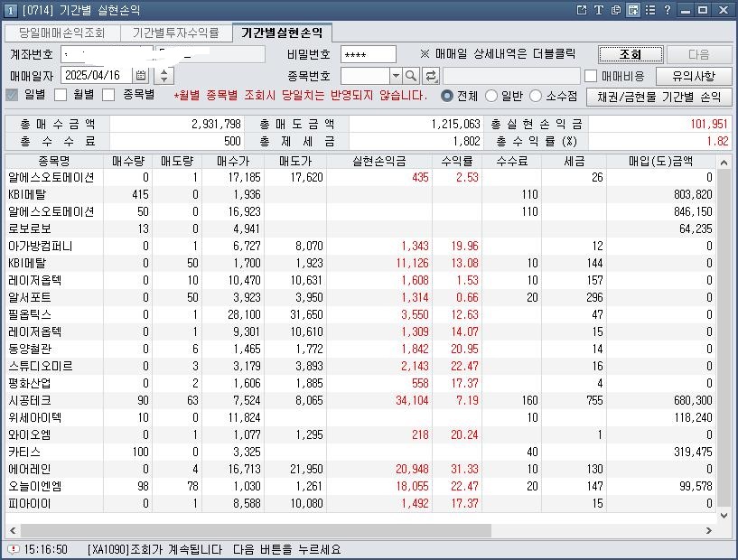Open the screen list icon in title bar

650,11
